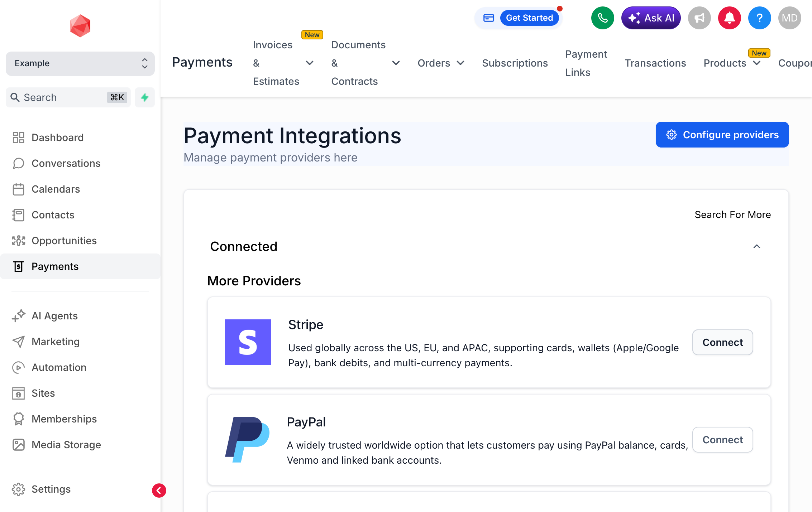Open the red notifications bell

click(x=729, y=18)
